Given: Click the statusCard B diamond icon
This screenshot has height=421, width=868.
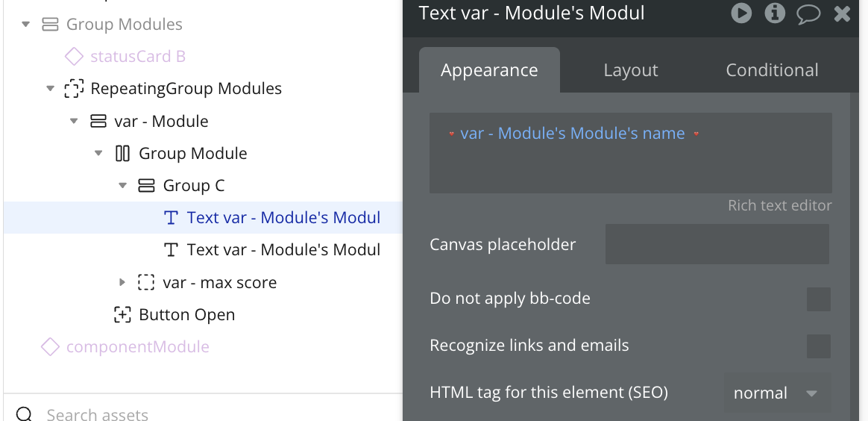Looking at the screenshot, I should tap(74, 56).
